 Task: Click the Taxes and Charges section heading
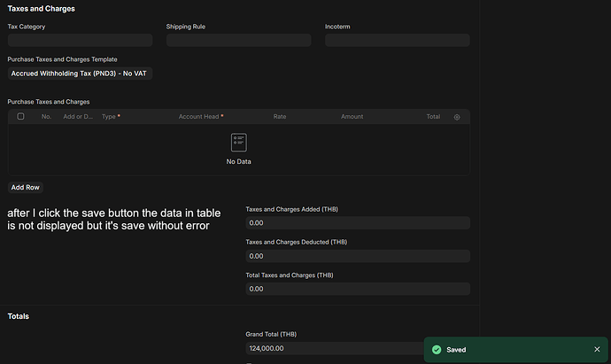(x=42, y=9)
